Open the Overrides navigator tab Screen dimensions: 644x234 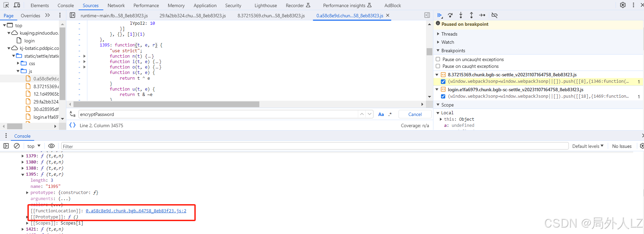[30, 16]
